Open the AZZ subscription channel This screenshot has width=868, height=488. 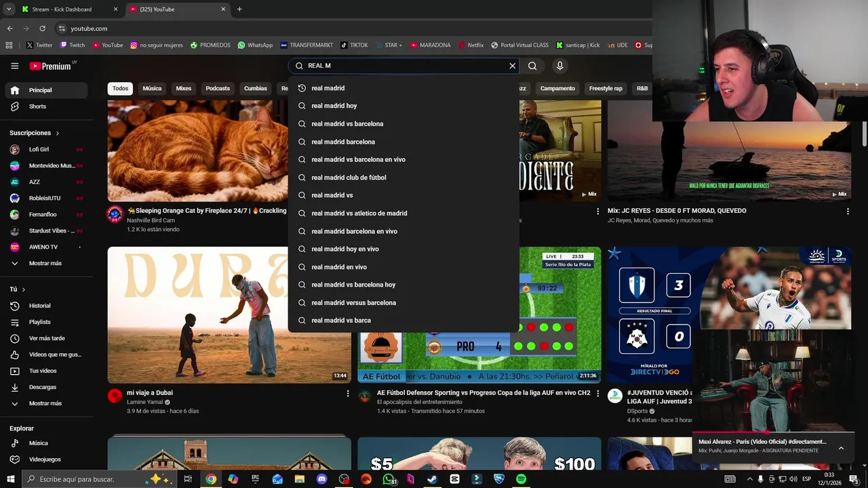click(46, 182)
